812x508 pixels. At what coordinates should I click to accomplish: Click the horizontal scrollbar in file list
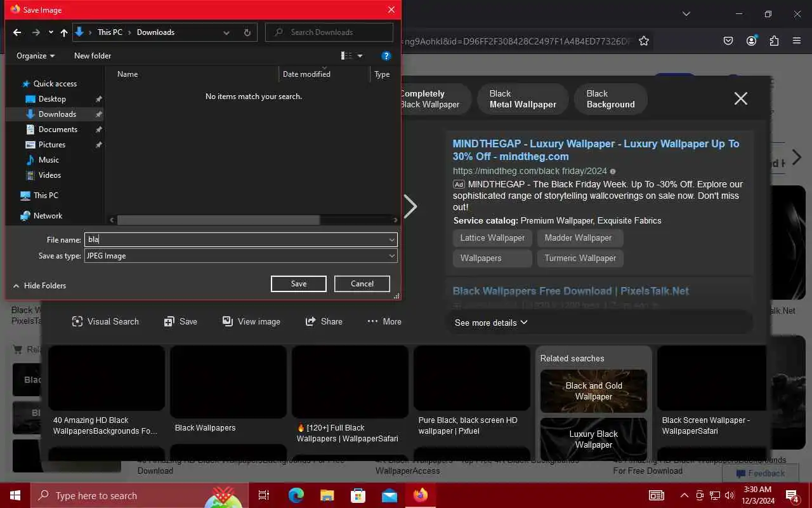click(x=218, y=220)
